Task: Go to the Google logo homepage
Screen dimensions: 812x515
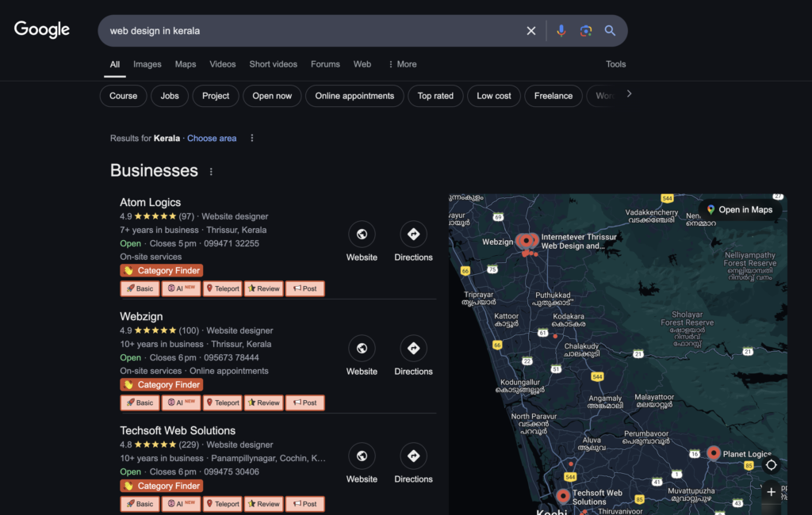Action: (x=42, y=30)
